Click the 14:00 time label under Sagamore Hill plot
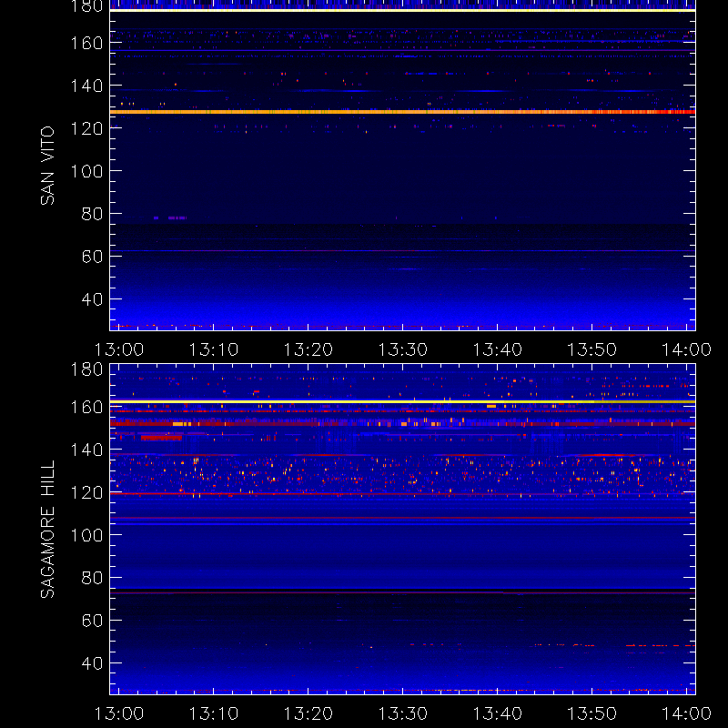 (687, 713)
